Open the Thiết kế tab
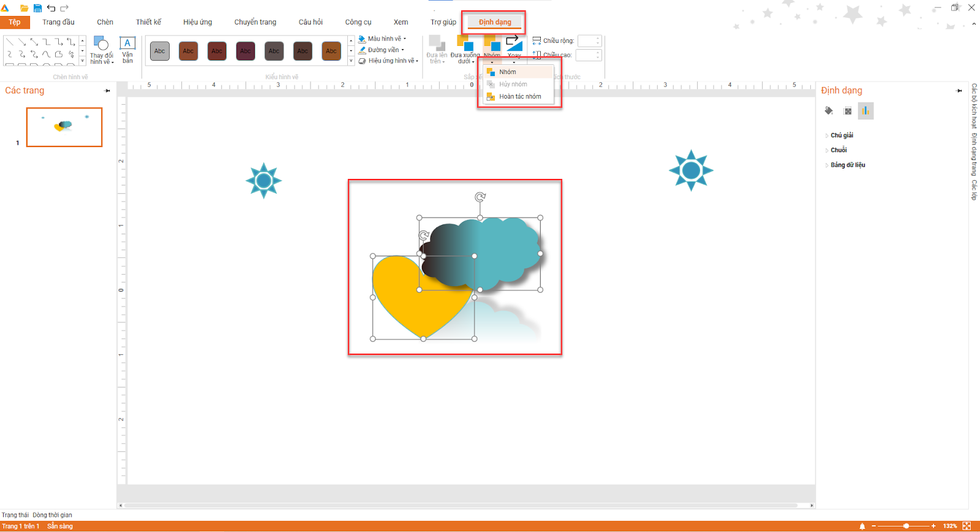This screenshot has height=532, width=980. click(x=148, y=22)
